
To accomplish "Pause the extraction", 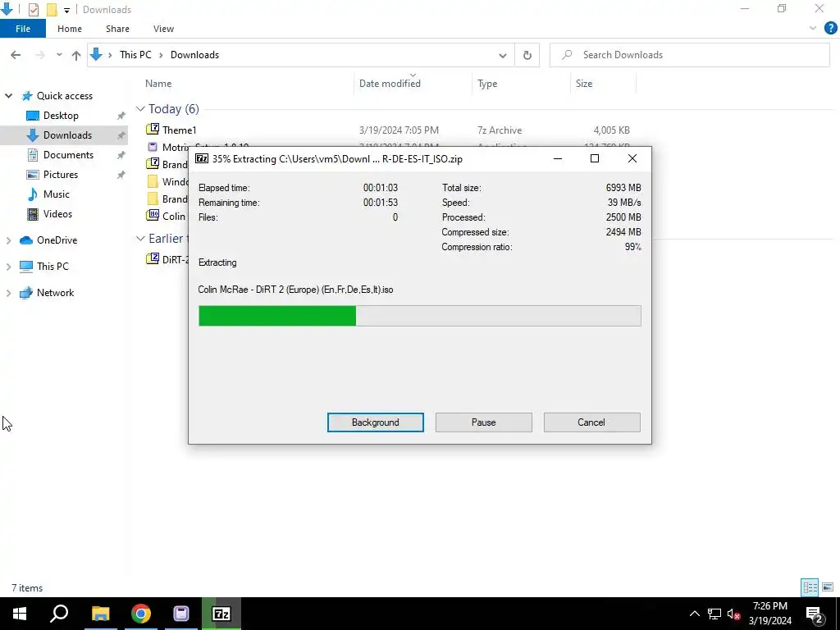I will pos(483,422).
